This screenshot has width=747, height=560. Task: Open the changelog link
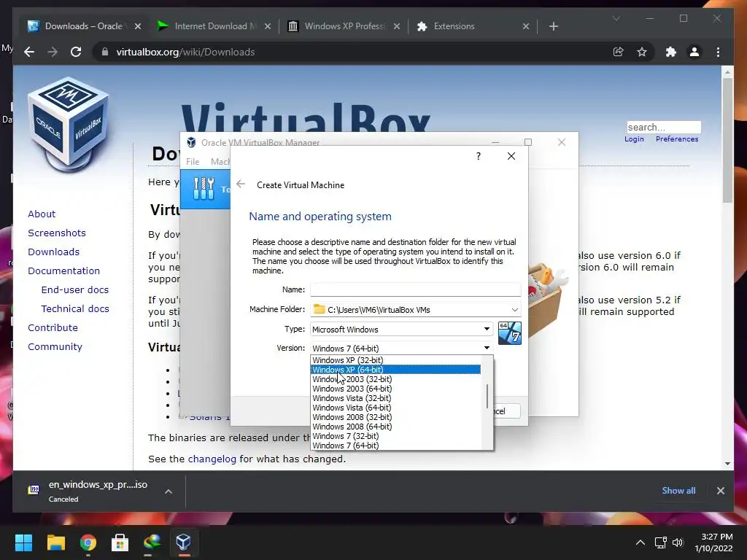tap(212, 459)
